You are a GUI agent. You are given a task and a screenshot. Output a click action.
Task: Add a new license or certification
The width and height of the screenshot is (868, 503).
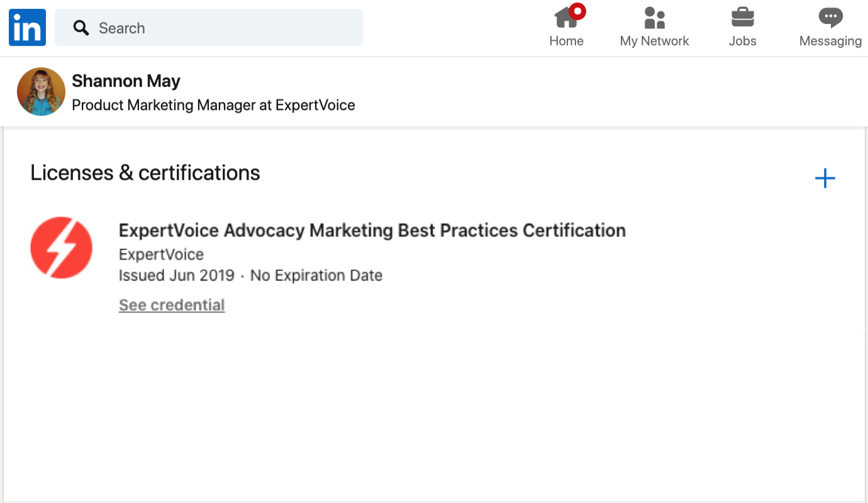[825, 179]
